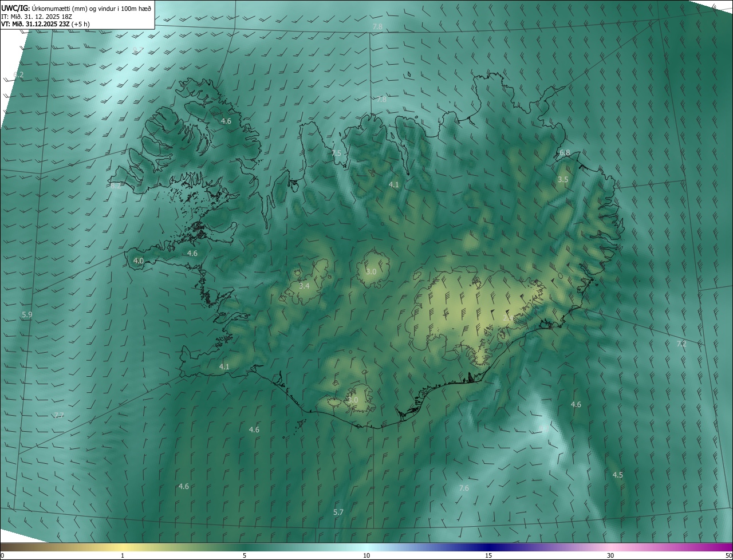Click the color scale tick labeled 5
The height and width of the screenshot is (560, 733).
[245, 555]
